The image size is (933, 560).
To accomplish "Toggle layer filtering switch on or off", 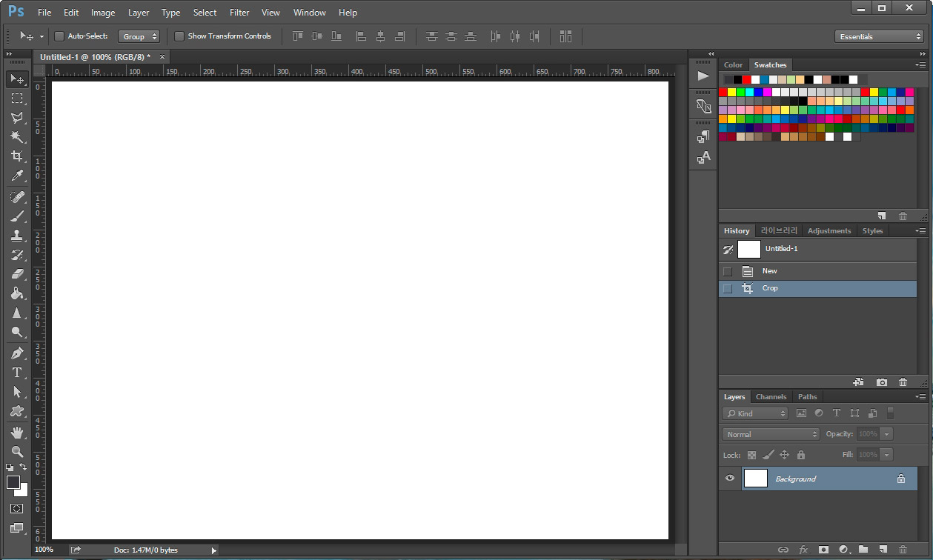I will tap(891, 413).
